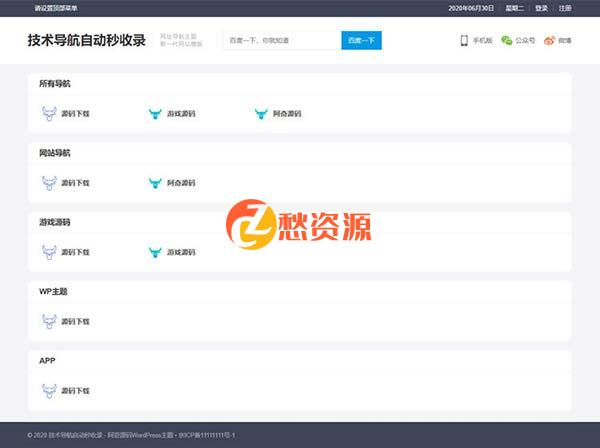The image size is (600, 448).
Task: Open the WeChat 公众号 icon
Action: pyautogui.click(x=507, y=41)
